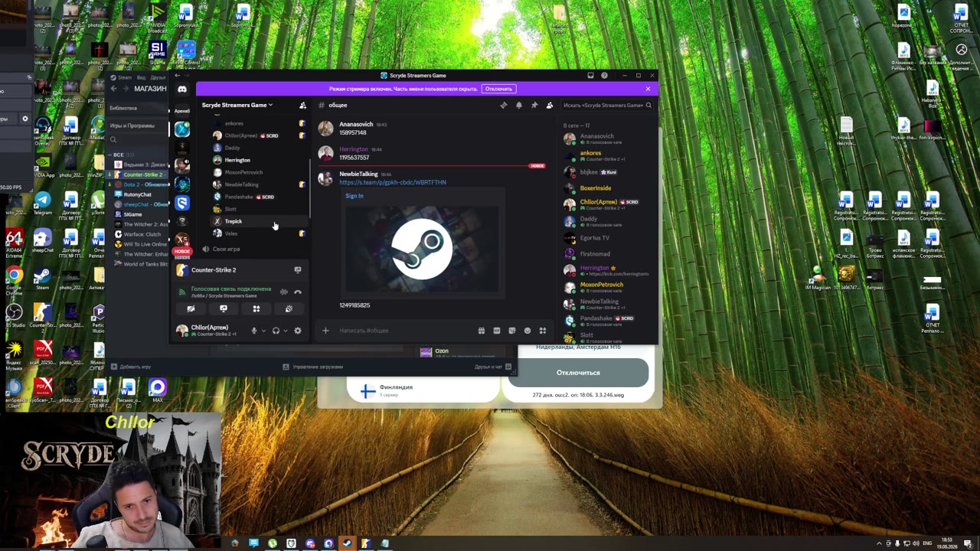
Task: Start an activity from voice panel
Action: click(256, 309)
